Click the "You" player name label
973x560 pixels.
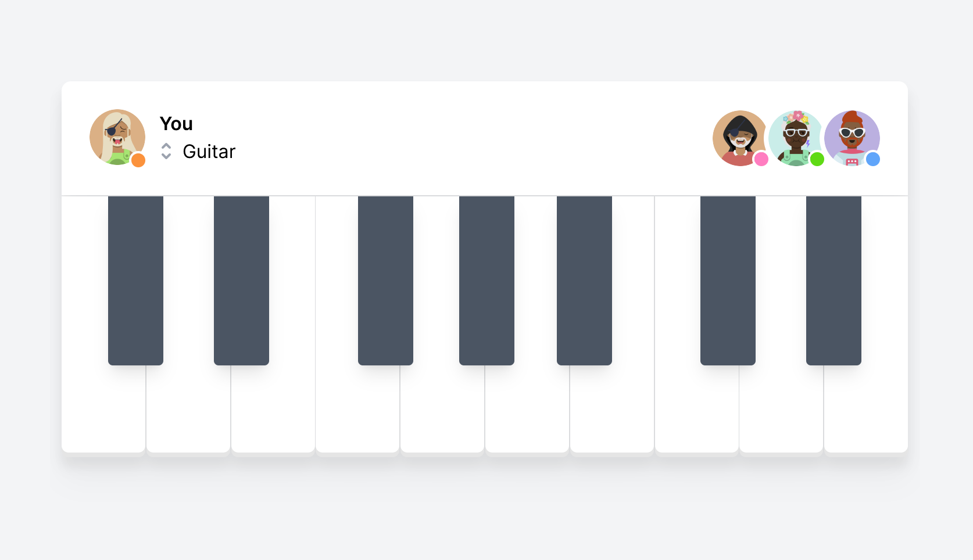(x=176, y=123)
